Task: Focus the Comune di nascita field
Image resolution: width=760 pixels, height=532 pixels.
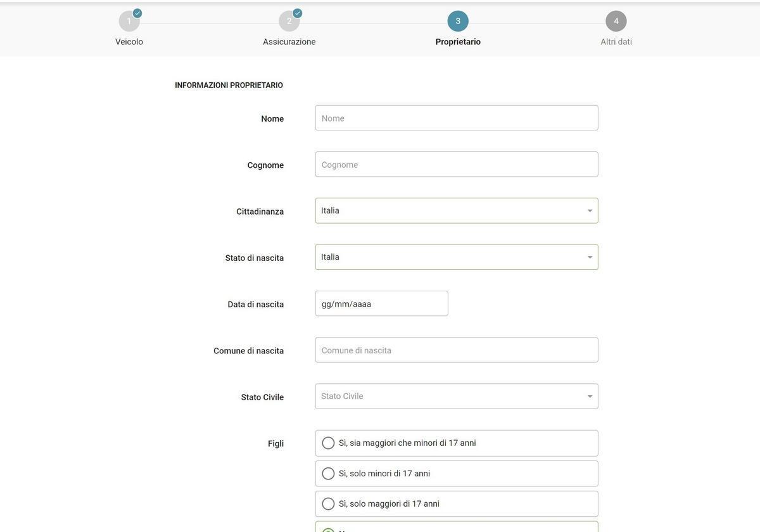Action: click(456, 350)
